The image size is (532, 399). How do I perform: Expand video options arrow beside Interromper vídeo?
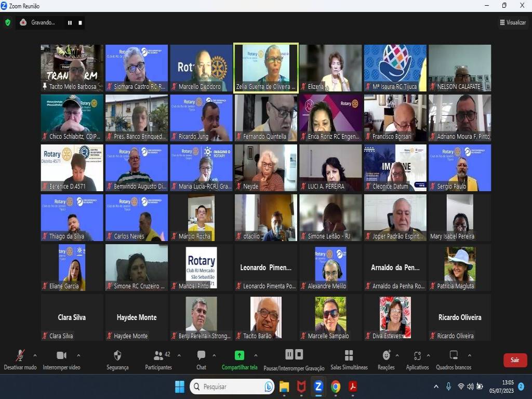coord(78,355)
